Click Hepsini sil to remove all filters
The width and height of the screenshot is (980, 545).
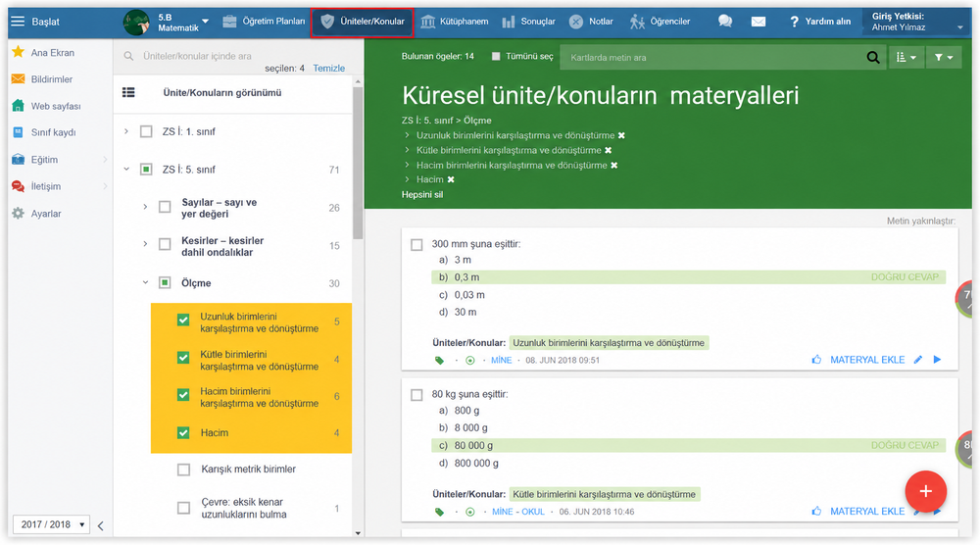pos(421,194)
